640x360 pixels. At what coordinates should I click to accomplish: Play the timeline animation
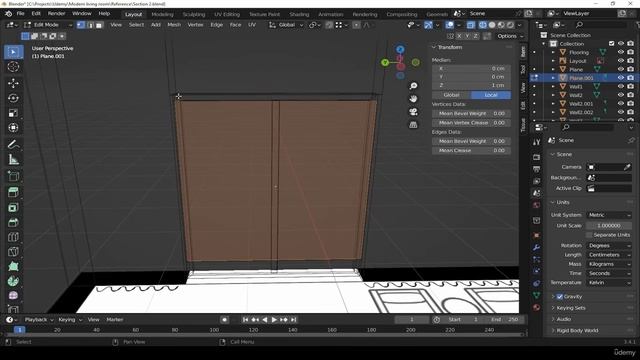274,320
